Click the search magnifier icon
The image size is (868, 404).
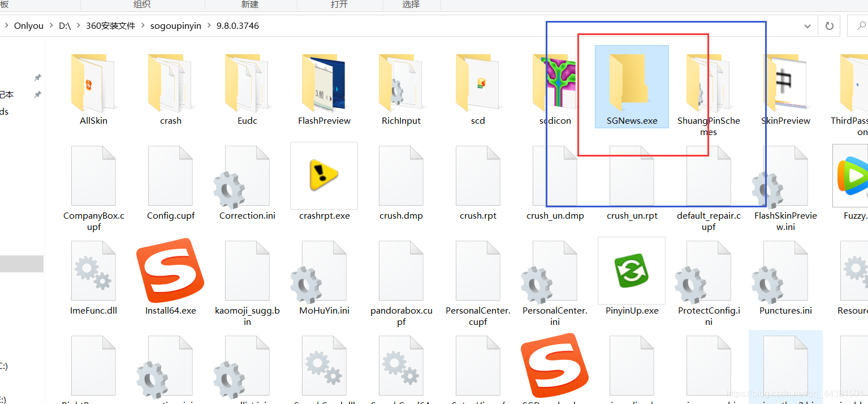[862, 26]
